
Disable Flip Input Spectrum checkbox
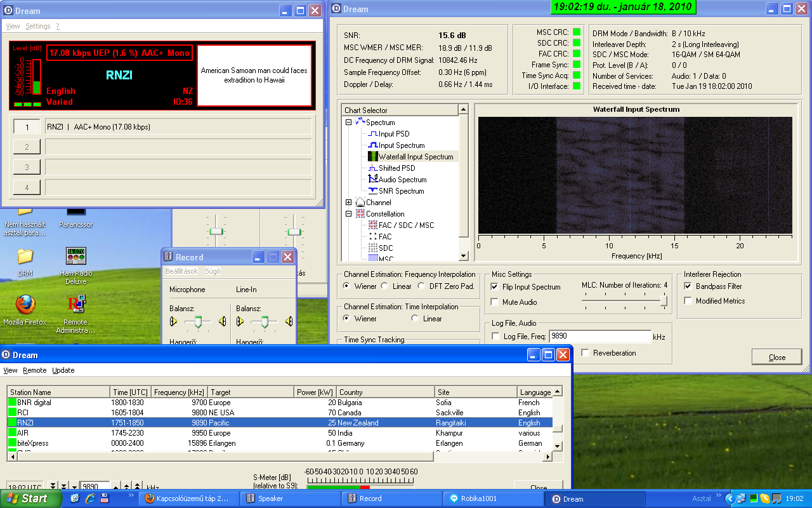pos(495,287)
